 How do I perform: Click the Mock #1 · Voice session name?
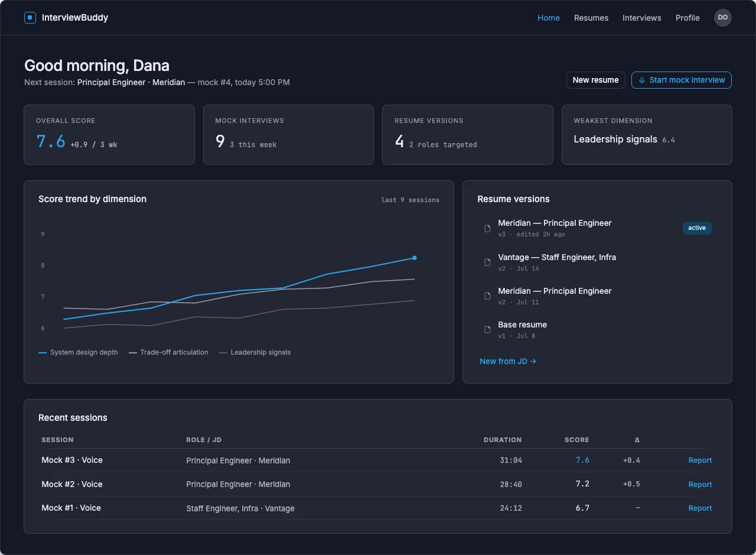[x=71, y=508]
